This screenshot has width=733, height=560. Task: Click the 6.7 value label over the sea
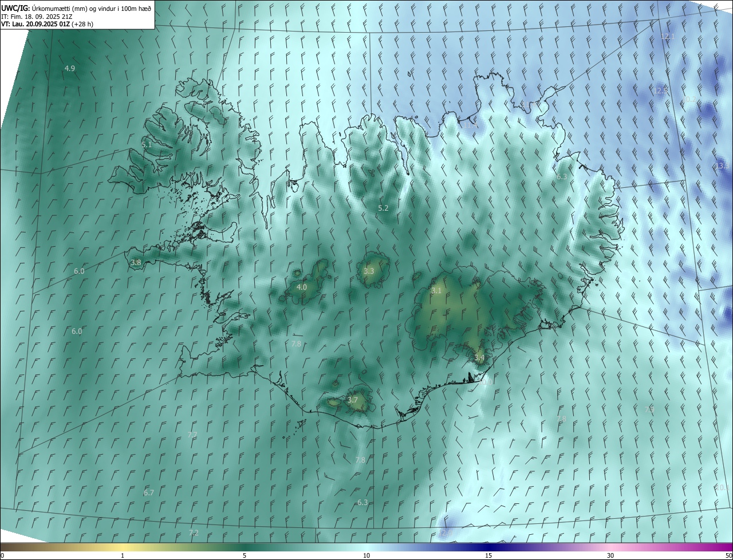(149, 492)
